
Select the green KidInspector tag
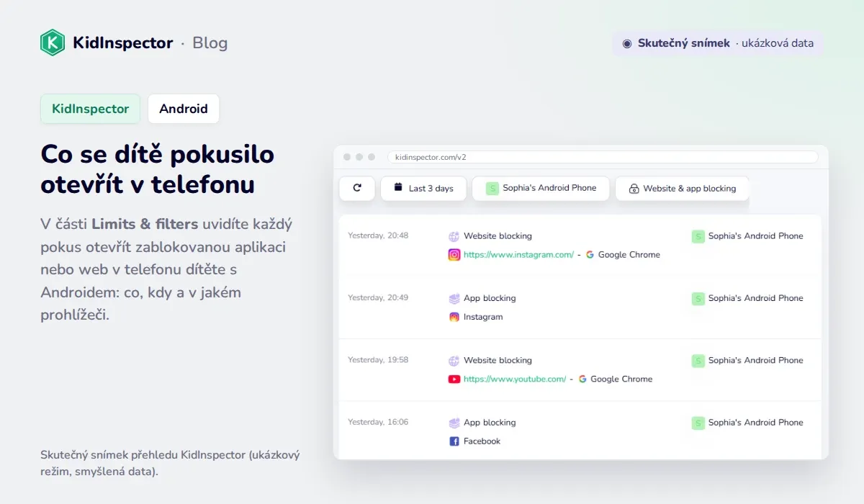(x=90, y=109)
